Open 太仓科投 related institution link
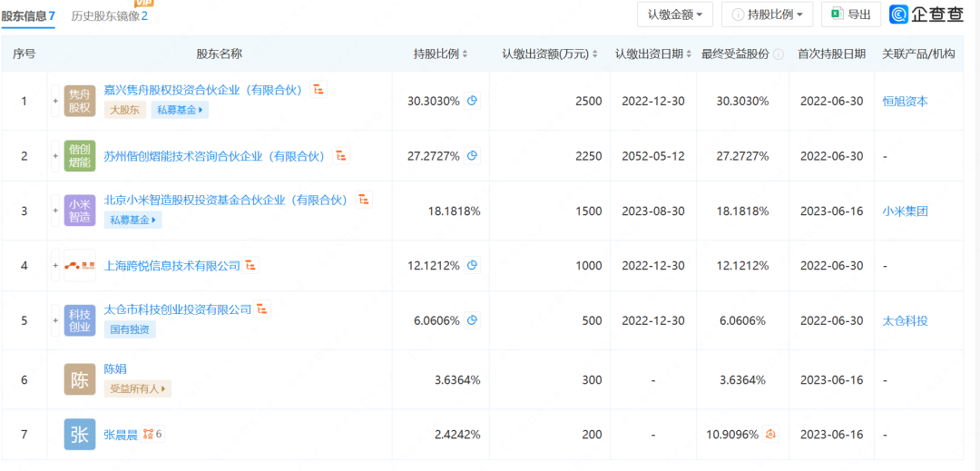 pyautogui.click(x=905, y=321)
